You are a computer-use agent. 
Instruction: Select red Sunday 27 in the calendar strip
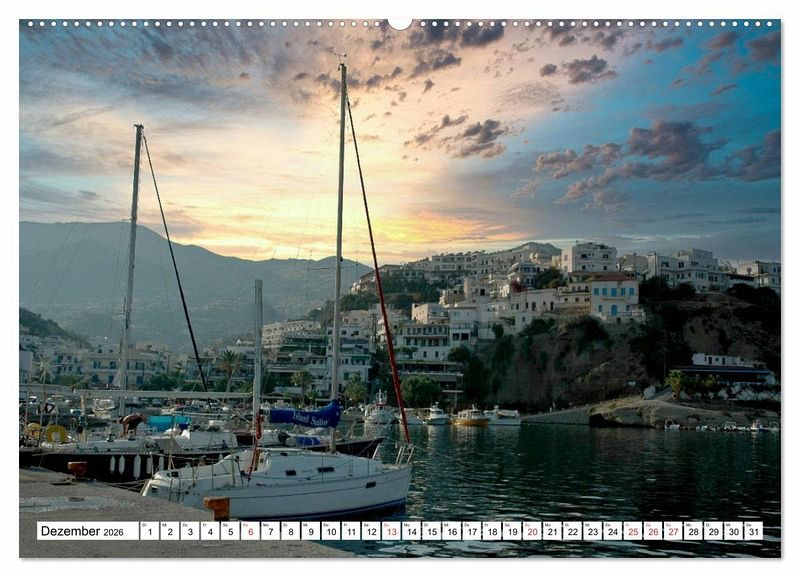click(x=673, y=531)
